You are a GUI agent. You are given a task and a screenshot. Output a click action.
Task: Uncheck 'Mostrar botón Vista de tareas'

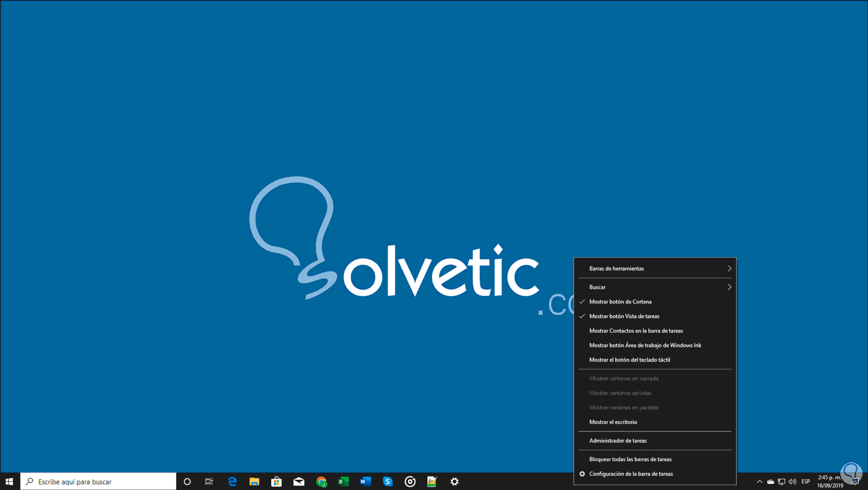(x=655, y=316)
